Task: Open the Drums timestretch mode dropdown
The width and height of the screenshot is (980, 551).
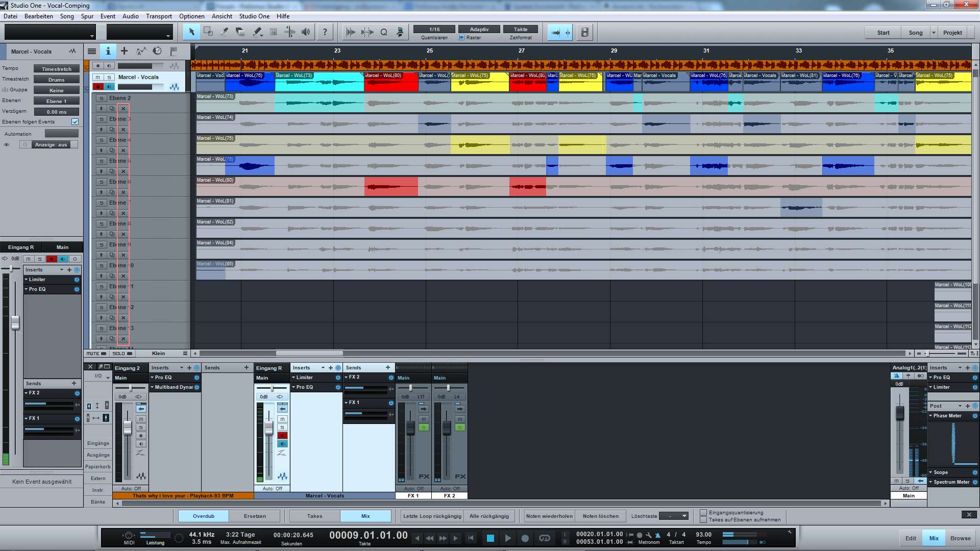Action: click(57, 80)
